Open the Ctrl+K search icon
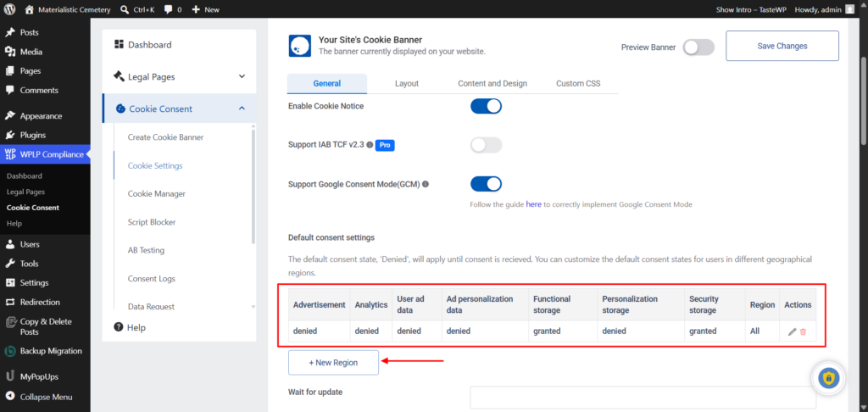 click(125, 9)
